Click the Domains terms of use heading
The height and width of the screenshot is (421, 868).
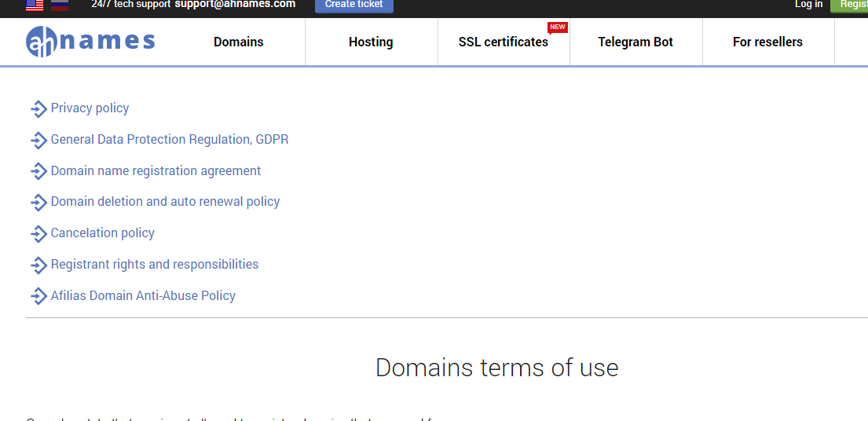tap(496, 368)
